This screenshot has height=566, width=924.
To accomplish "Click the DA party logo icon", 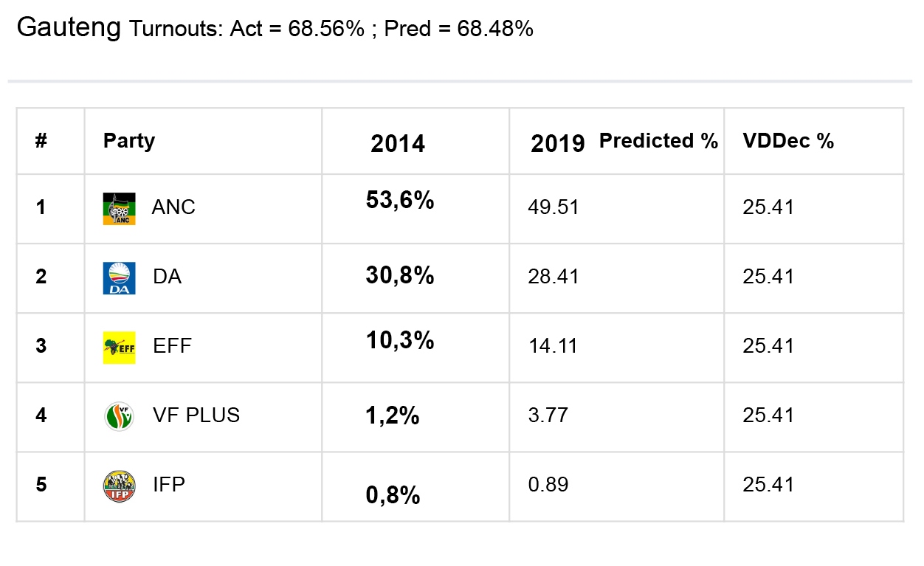I will click(118, 278).
